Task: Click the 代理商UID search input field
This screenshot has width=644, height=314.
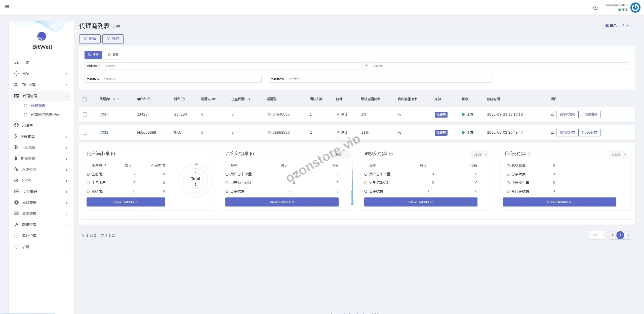Action: 181,79
